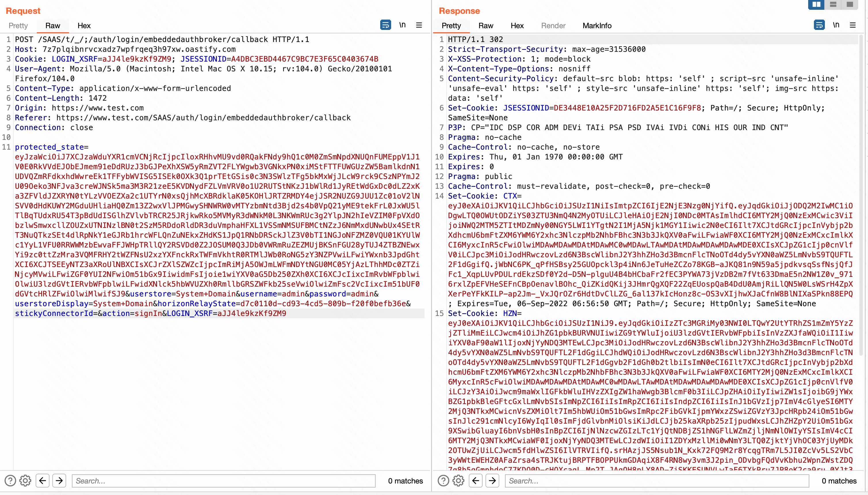The height and width of the screenshot is (495, 868).
Task: Go to next match in Request search
Action: (x=59, y=481)
